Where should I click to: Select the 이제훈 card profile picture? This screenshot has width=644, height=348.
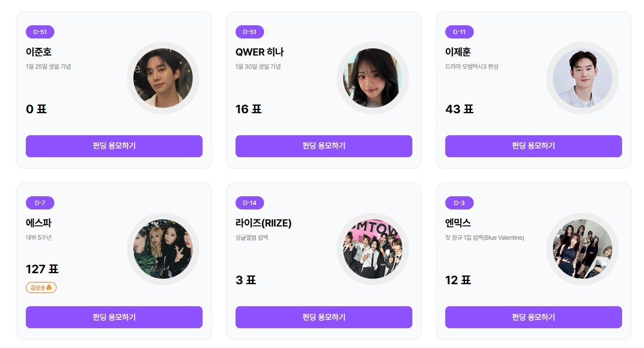[583, 78]
